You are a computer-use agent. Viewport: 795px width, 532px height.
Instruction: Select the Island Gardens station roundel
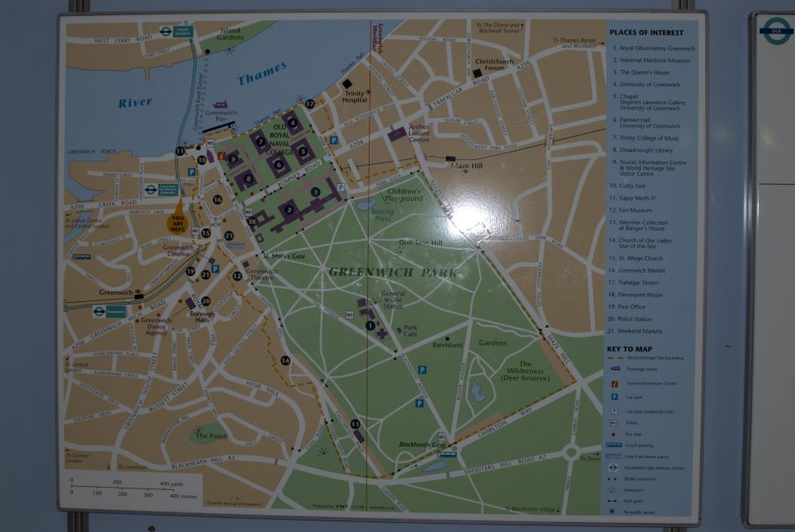(x=184, y=31)
